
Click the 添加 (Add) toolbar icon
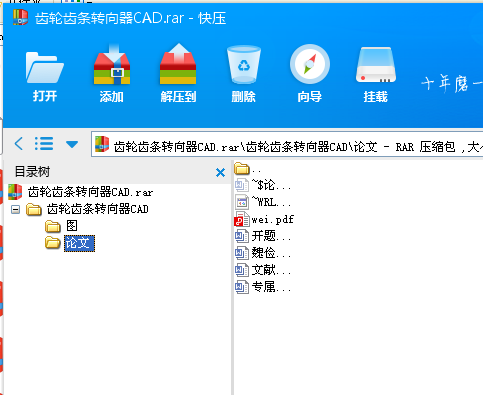point(112,74)
